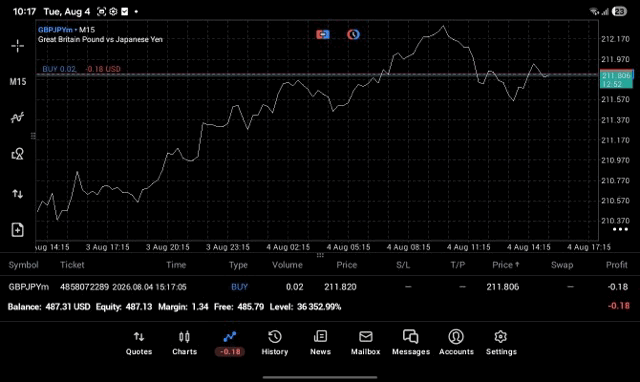
Task: Click the Balance 487.31 USD text
Action: pyautogui.click(x=49, y=307)
